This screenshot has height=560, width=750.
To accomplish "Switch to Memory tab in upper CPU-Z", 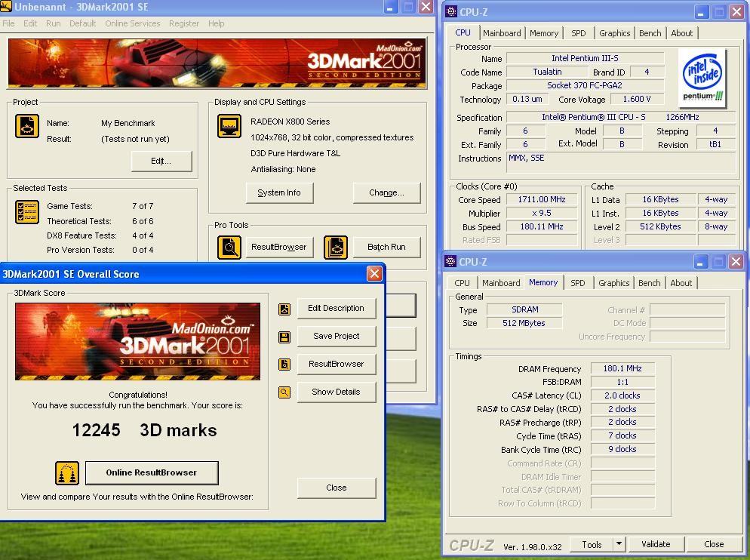I will (x=544, y=33).
